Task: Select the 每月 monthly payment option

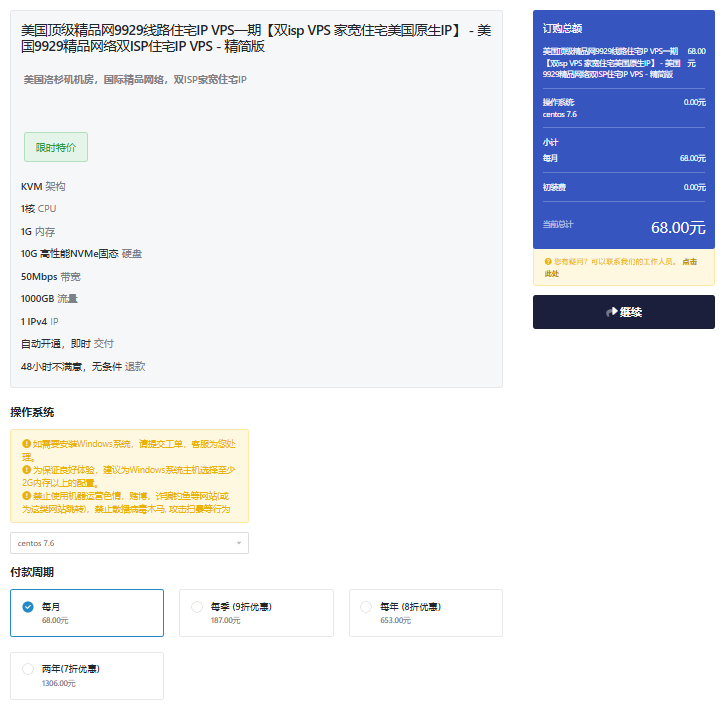Action: click(x=87, y=612)
